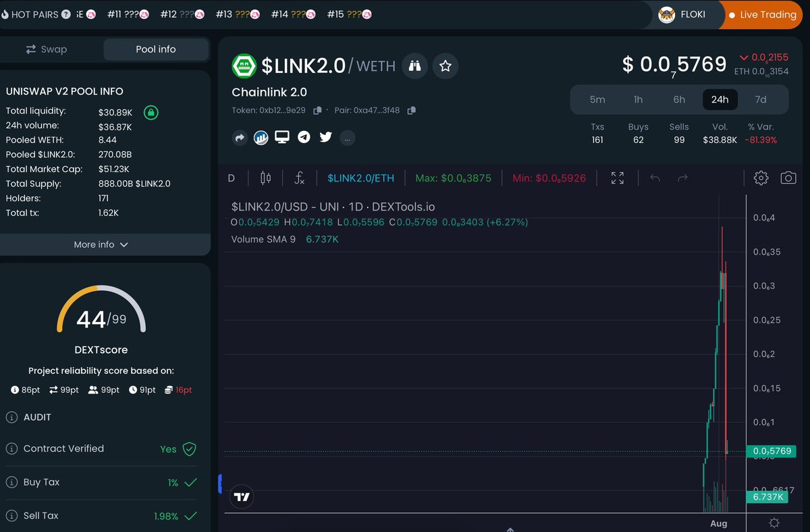Open the chart indicators fx menu
Image resolution: width=810 pixels, height=532 pixels.
tap(300, 178)
